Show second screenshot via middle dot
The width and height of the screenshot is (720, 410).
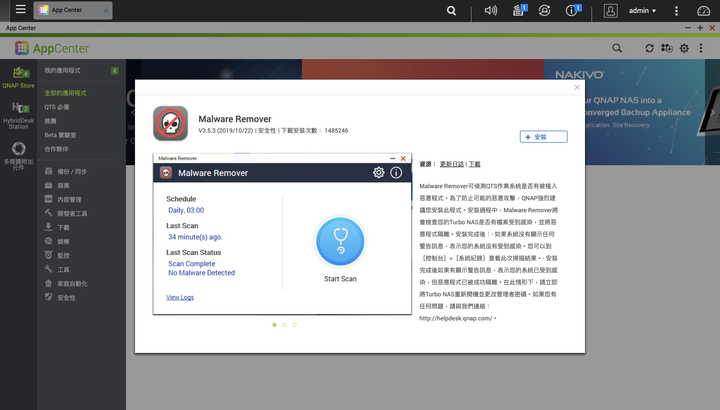(x=284, y=325)
